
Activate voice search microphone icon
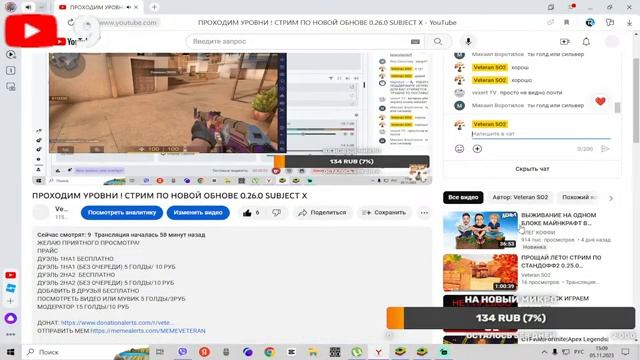[x=468, y=42]
